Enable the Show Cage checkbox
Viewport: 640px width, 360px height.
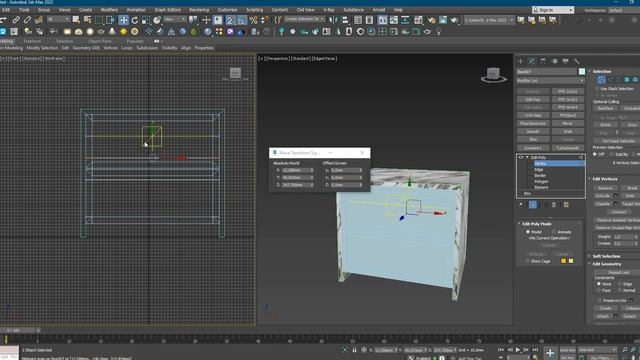527,261
